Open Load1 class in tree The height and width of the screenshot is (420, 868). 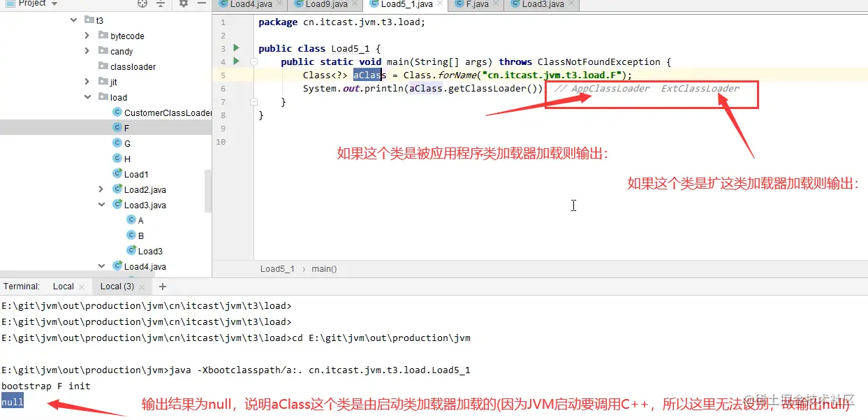click(136, 174)
